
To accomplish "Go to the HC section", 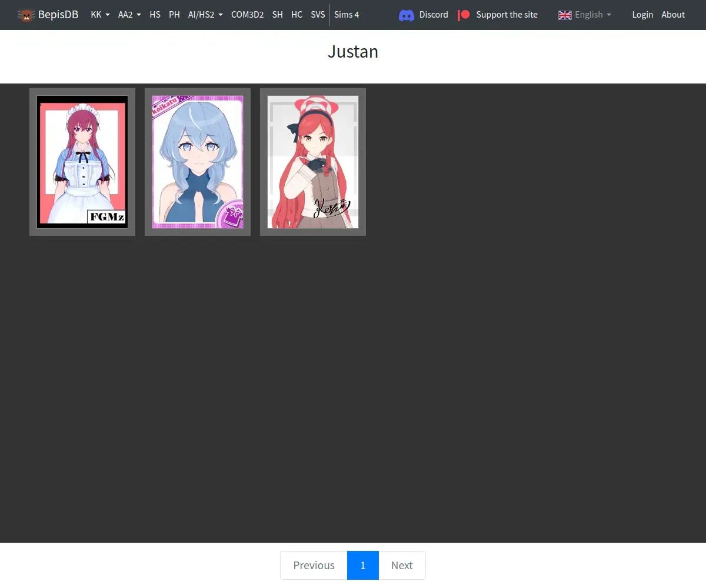I will pos(297,15).
